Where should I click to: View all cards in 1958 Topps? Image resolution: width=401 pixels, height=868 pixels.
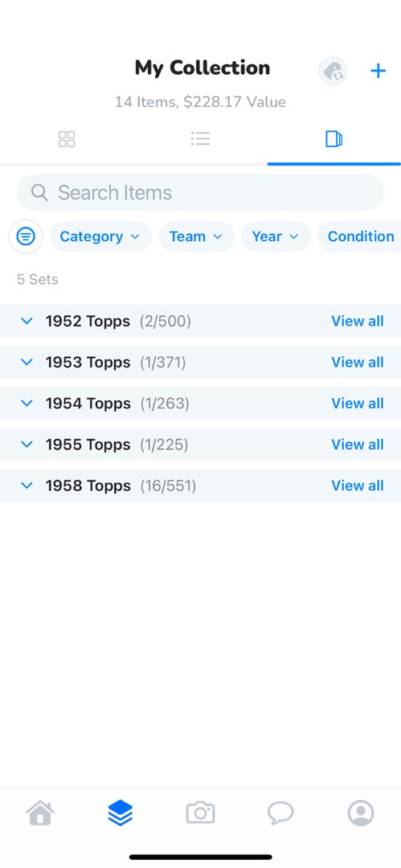(x=358, y=486)
